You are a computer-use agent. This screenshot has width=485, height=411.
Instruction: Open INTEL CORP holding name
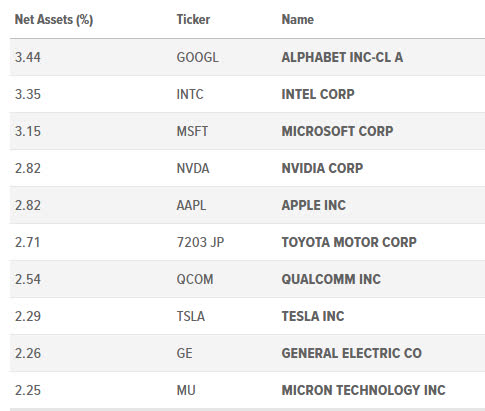click(318, 94)
